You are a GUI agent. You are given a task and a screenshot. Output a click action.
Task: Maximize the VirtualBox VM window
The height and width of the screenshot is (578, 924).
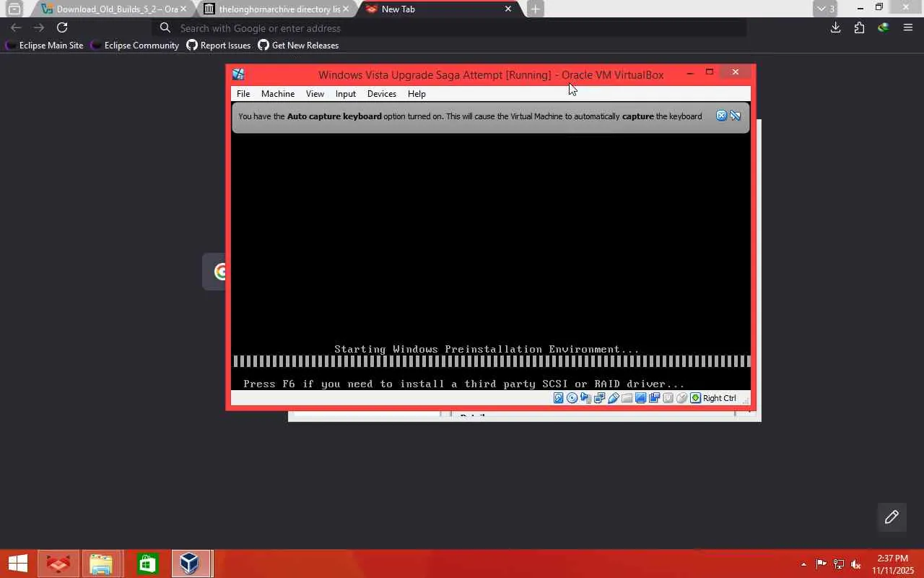click(710, 72)
